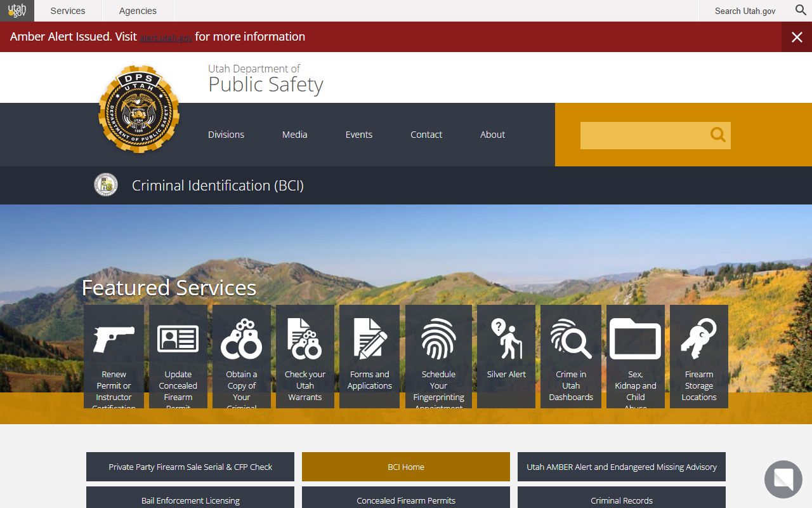
Task: Open the Agencies menu in the top bar
Action: 138,11
